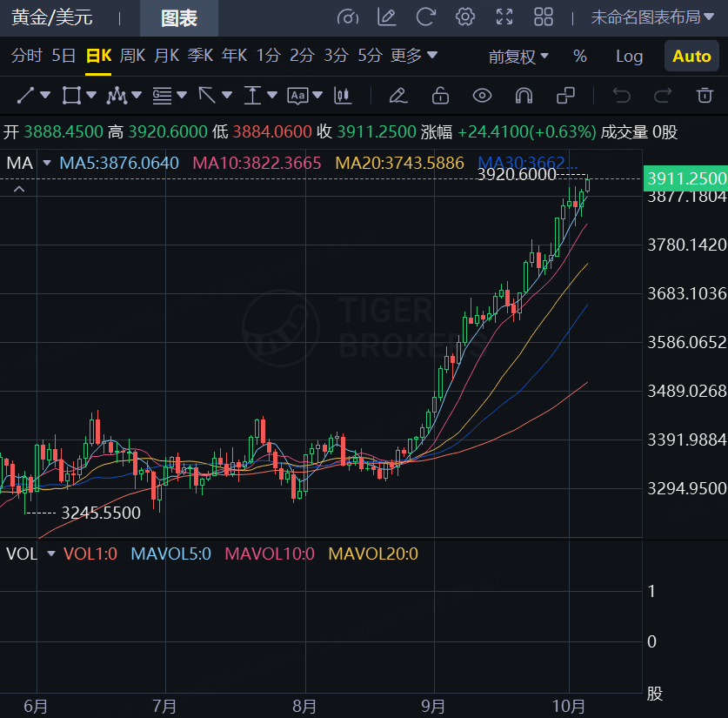Switch to 周K weekly chart
The image size is (728, 718).
pos(132,56)
